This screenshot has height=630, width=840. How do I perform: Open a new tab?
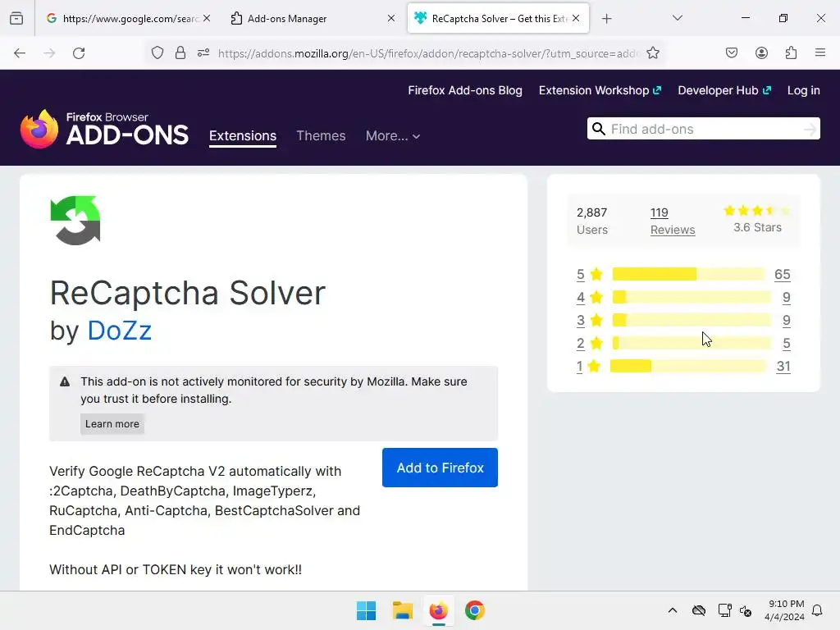click(606, 19)
